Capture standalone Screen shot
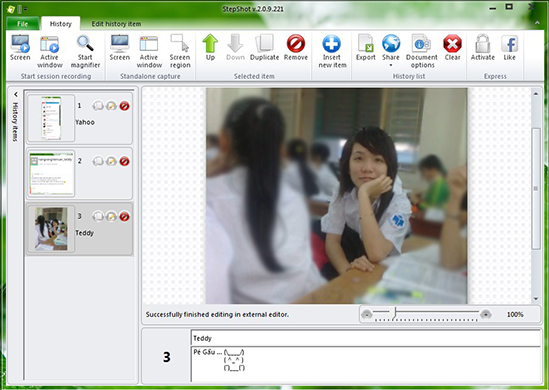Image resolution: width=549 pixels, height=390 pixels. click(120, 49)
